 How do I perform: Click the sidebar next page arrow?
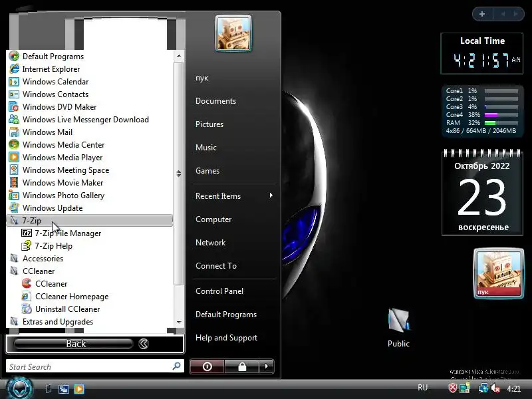click(x=515, y=14)
